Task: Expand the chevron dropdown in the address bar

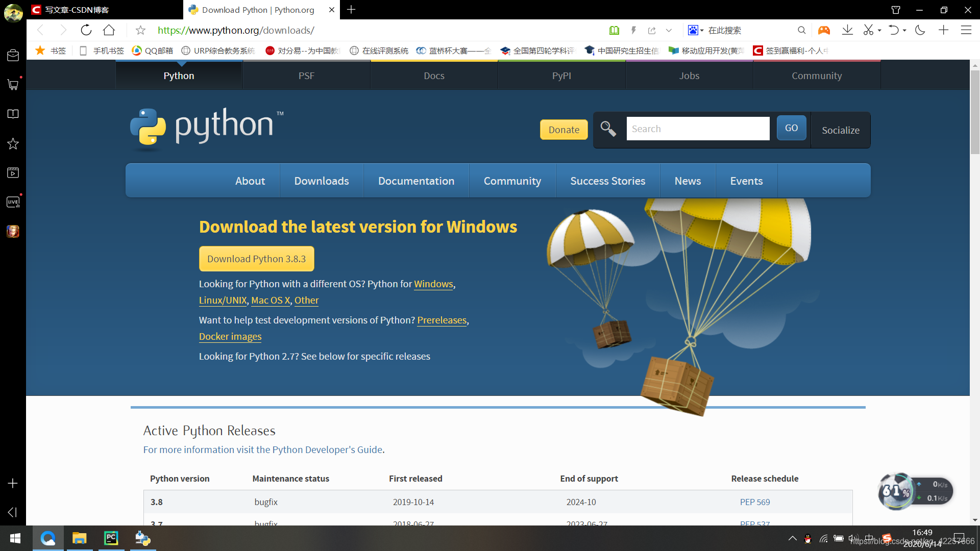Action: coord(669,30)
